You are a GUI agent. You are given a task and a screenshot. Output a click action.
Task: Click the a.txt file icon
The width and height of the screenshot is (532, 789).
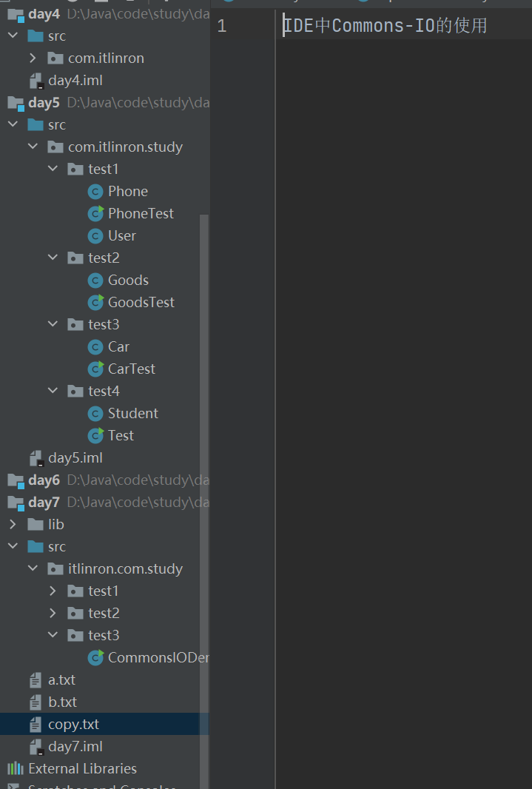point(35,679)
